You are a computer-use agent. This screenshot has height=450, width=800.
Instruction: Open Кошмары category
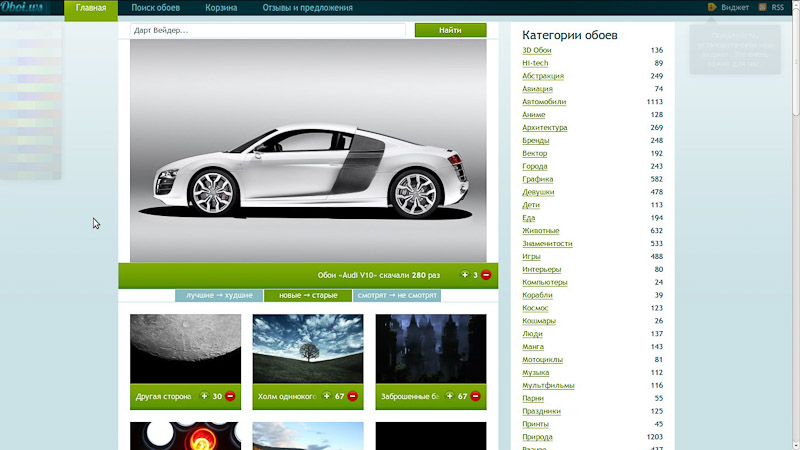tap(539, 321)
